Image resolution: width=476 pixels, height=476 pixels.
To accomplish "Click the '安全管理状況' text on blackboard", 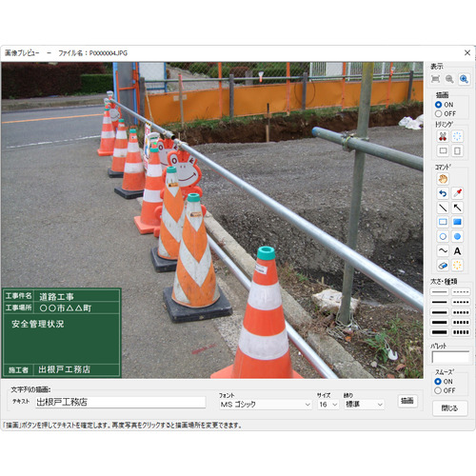I will click(38, 324).
